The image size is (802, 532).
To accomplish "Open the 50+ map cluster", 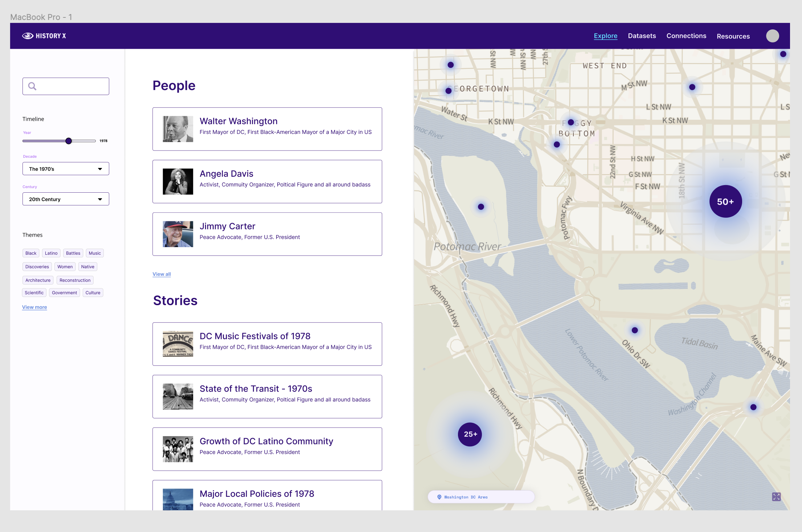I will click(725, 201).
